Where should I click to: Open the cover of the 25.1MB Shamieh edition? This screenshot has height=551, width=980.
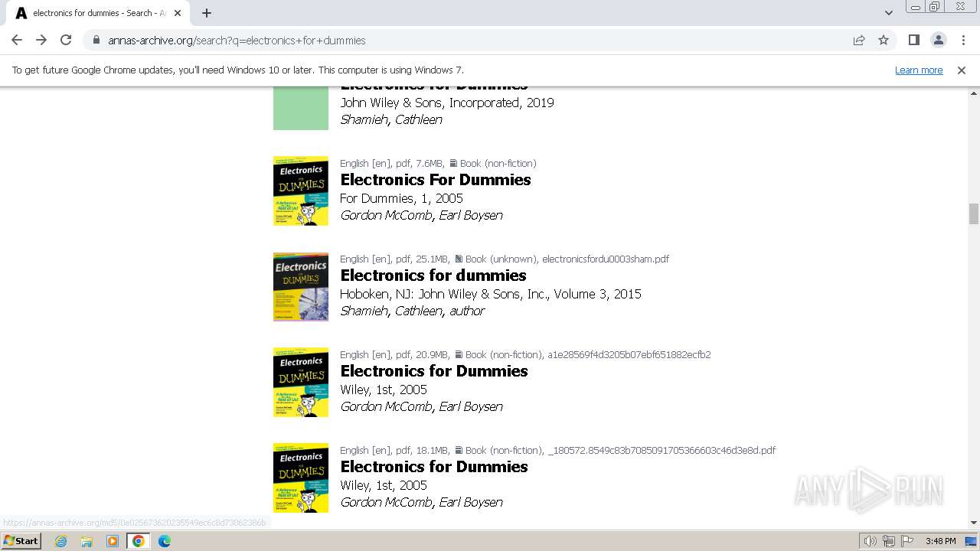click(301, 287)
